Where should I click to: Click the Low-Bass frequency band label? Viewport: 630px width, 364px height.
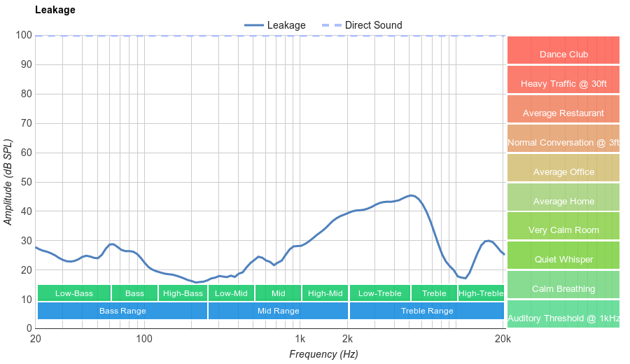[x=74, y=293]
